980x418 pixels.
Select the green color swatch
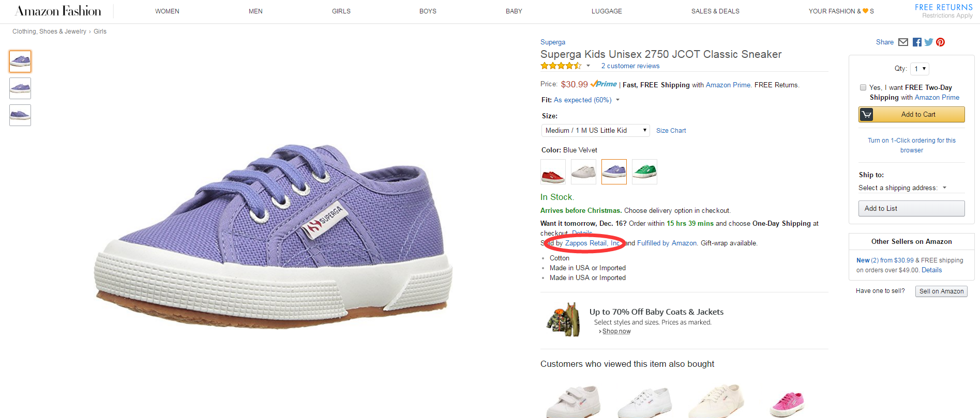pyautogui.click(x=644, y=172)
